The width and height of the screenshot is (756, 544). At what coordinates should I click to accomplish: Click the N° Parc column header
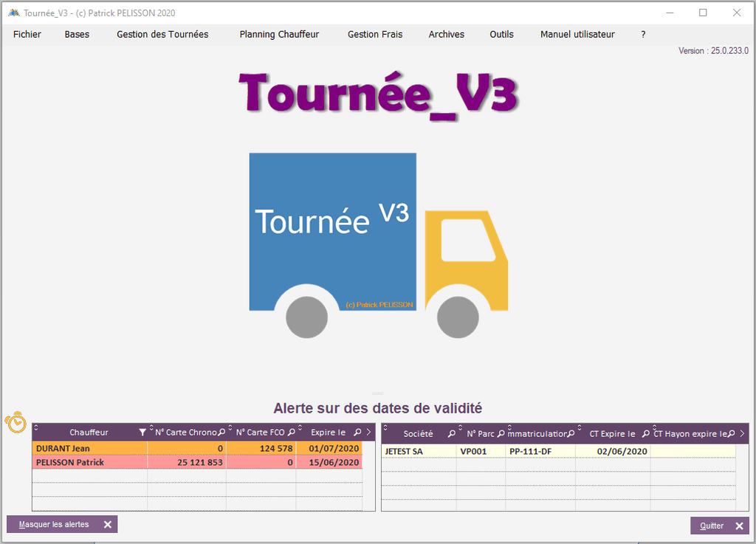[481, 434]
